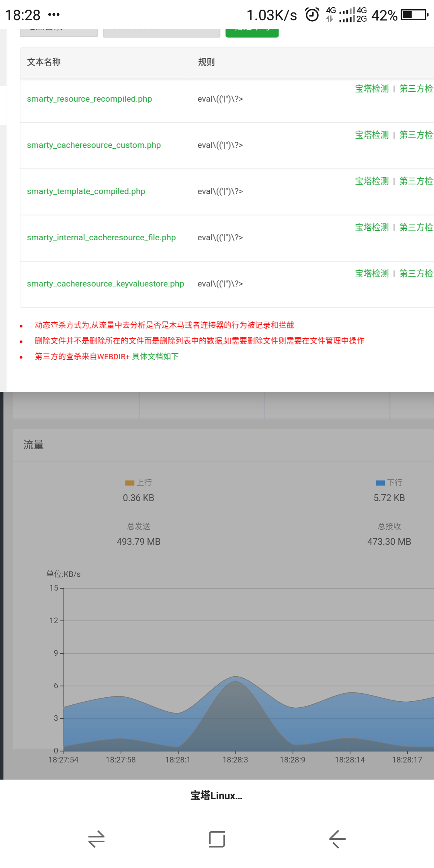Tap the battery indicator icon

pyautogui.click(x=415, y=15)
